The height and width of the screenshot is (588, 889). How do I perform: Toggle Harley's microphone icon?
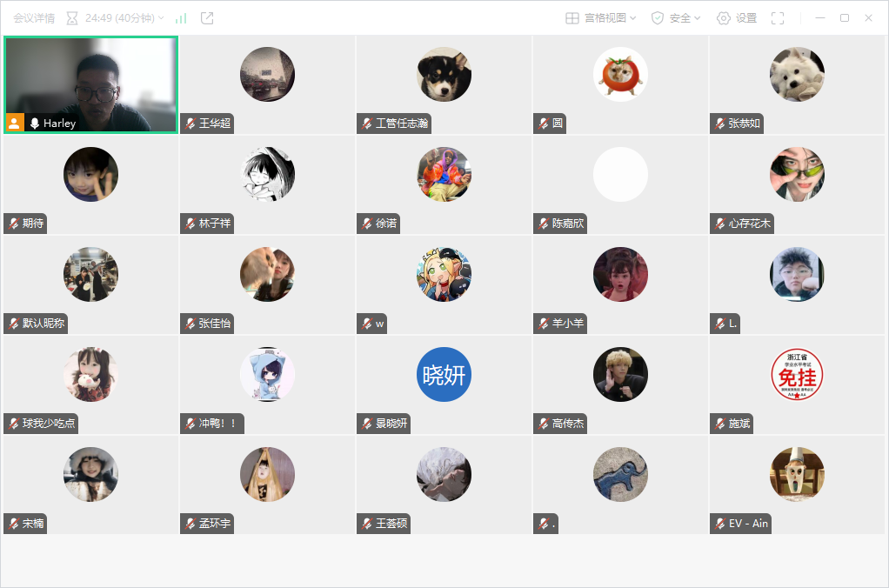pos(35,123)
